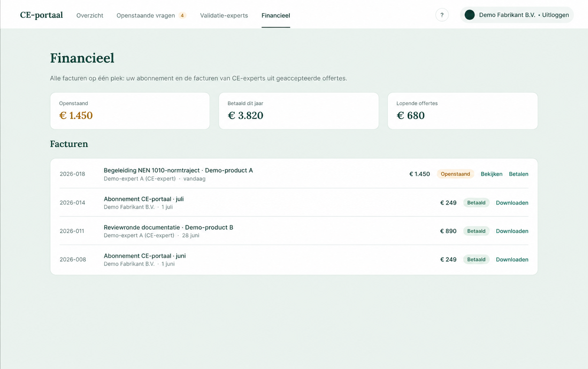Click Demo Fabrikant B.V. Uitloggen
This screenshot has height=369, width=588.
tap(517, 15)
